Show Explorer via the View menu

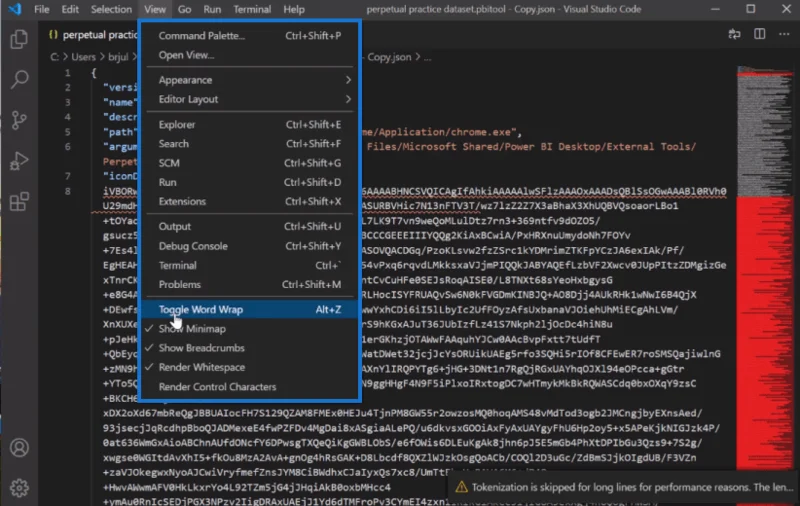pos(249,124)
